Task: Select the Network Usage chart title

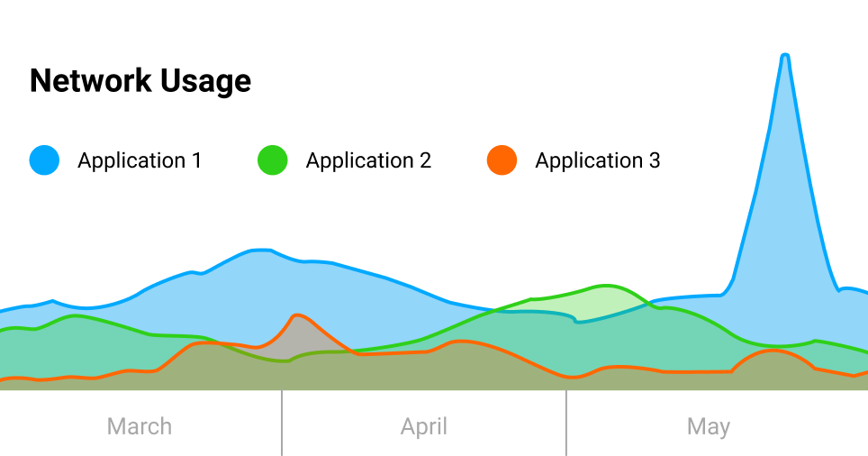Action: click(140, 81)
